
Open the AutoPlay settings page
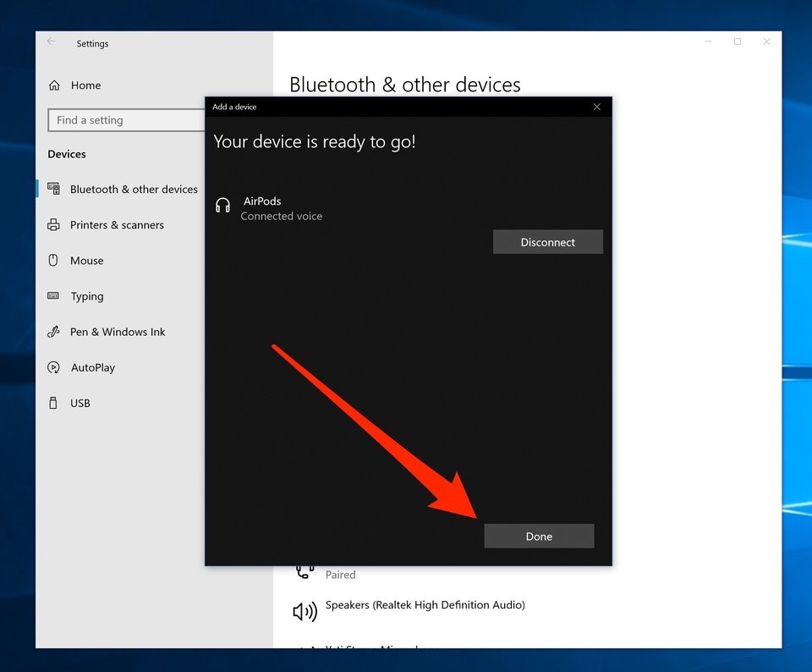pos(92,367)
